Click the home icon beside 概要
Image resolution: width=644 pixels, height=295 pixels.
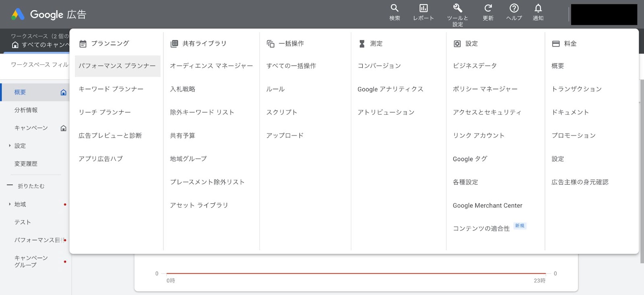tap(63, 92)
